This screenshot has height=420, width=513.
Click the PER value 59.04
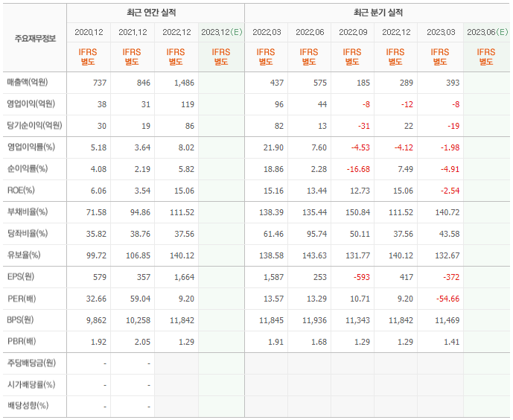point(141,299)
